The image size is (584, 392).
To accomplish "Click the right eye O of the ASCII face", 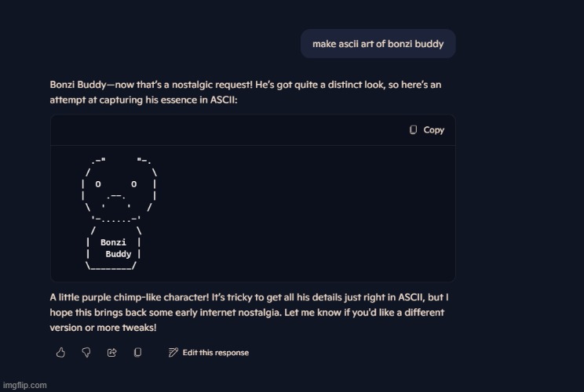I will pos(133,184).
